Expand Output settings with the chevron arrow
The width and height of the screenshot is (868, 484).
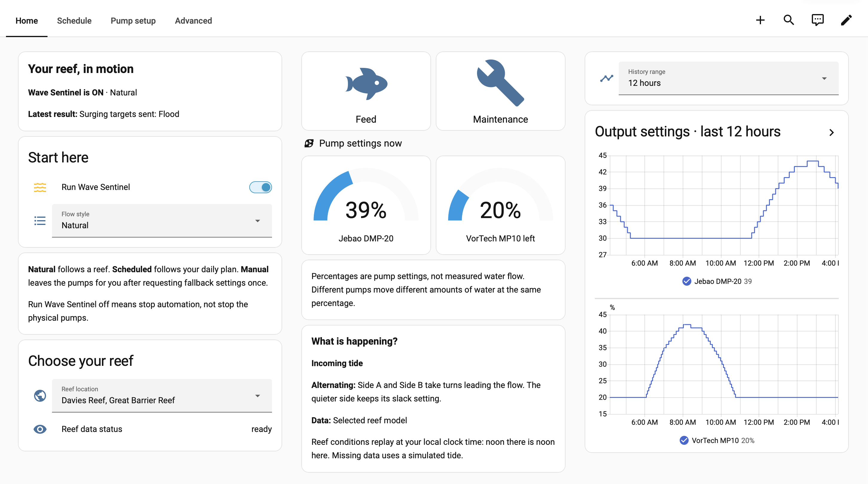831,132
